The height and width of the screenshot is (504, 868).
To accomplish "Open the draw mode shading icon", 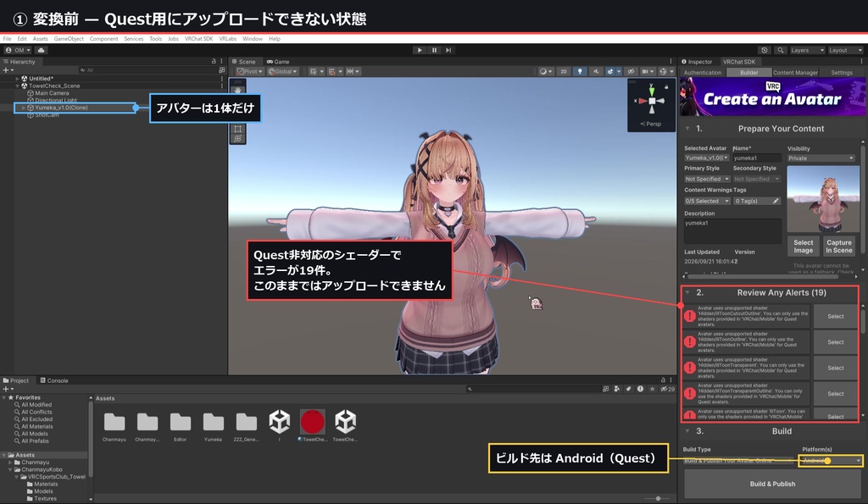I will pyautogui.click(x=546, y=71).
